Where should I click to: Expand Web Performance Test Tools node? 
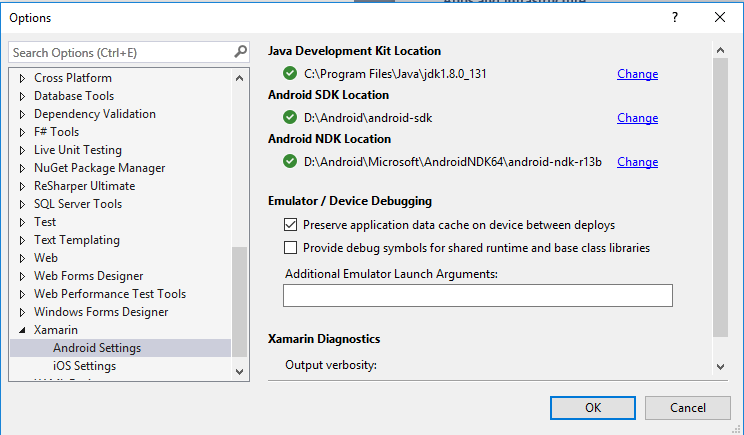(22, 295)
